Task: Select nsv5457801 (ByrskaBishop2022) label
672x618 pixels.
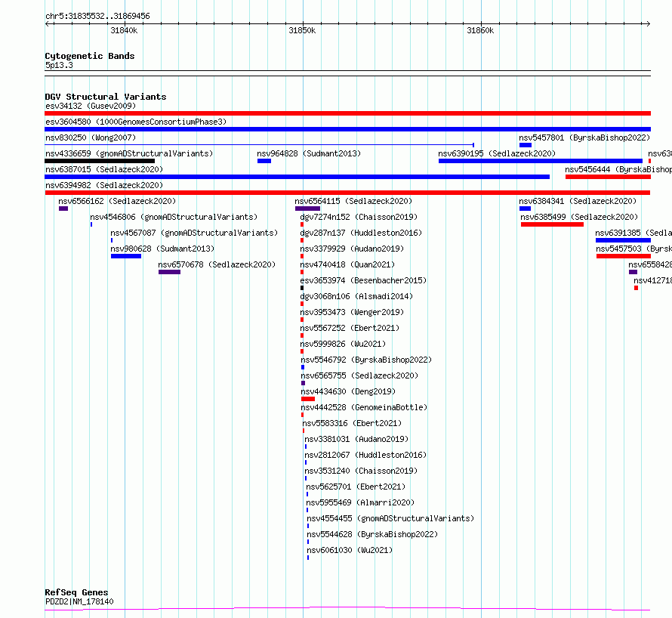Action: [584, 138]
